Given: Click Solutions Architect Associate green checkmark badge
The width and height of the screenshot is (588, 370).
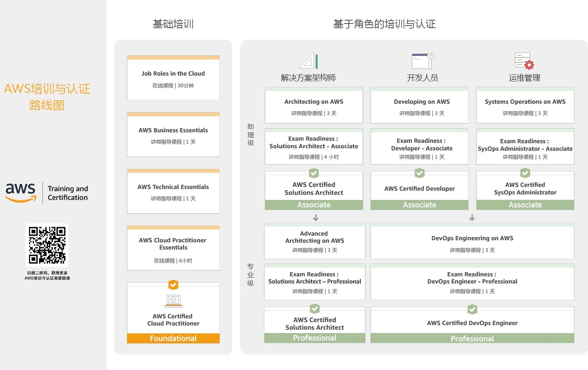Looking at the screenshot, I should [314, 173].
